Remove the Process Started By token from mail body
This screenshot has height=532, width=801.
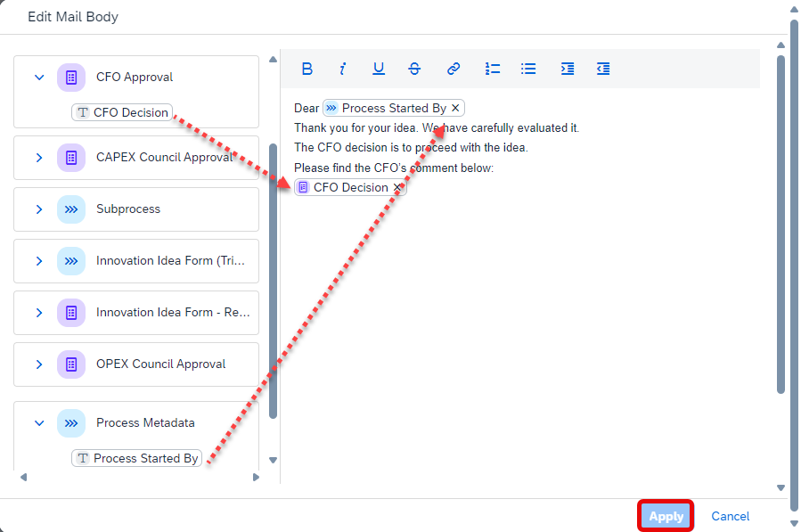(455, 108)
